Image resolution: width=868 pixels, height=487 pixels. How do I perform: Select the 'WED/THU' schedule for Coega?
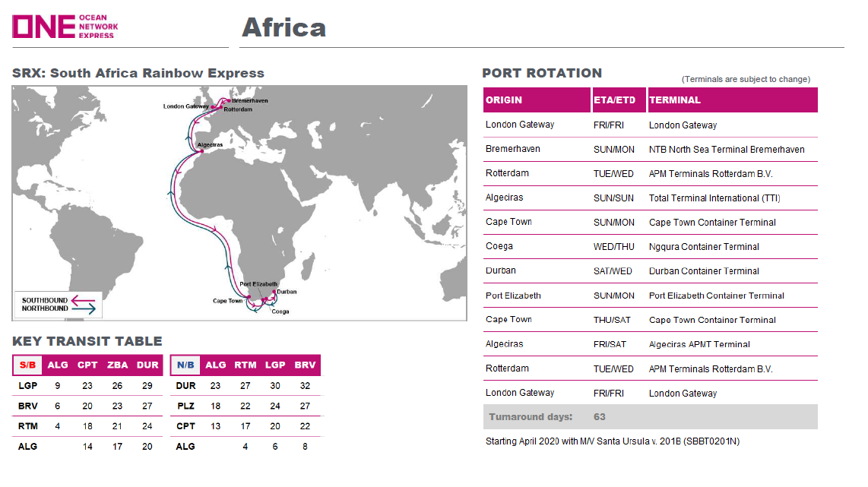coord(614,247)
